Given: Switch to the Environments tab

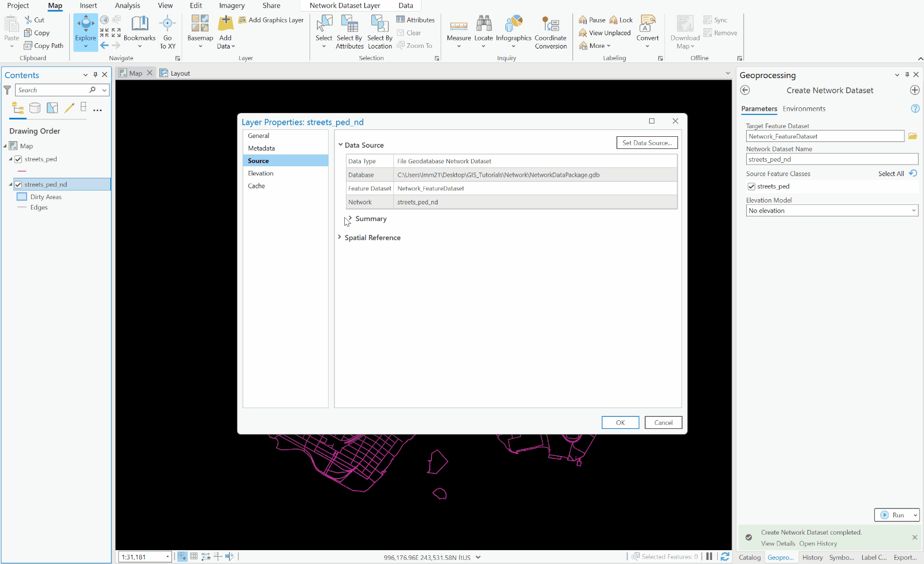Looking at the screenshot, I should click(804, 109).
